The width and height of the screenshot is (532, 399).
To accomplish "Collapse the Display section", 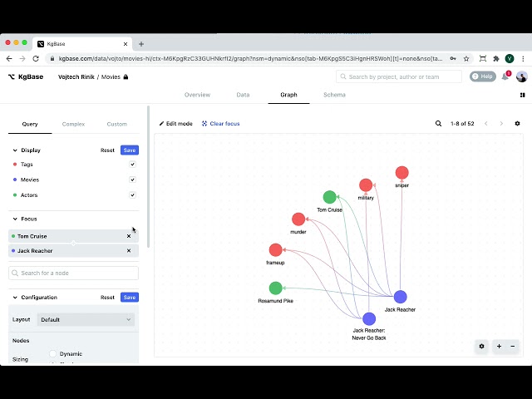I will pyautogui.click(x=15, y=150).
